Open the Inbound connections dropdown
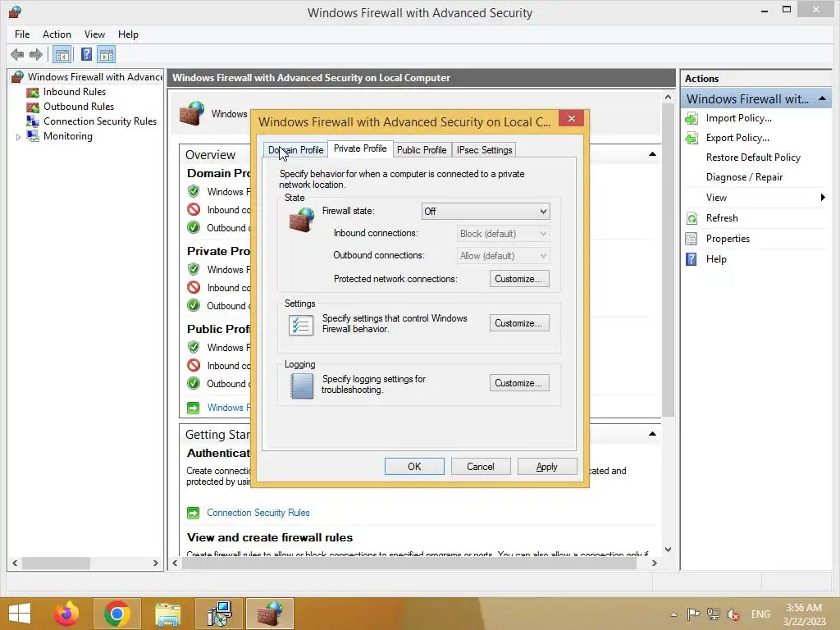Viewport: 840px width, 630px height. pyautogui.click(x=503, y=234)
